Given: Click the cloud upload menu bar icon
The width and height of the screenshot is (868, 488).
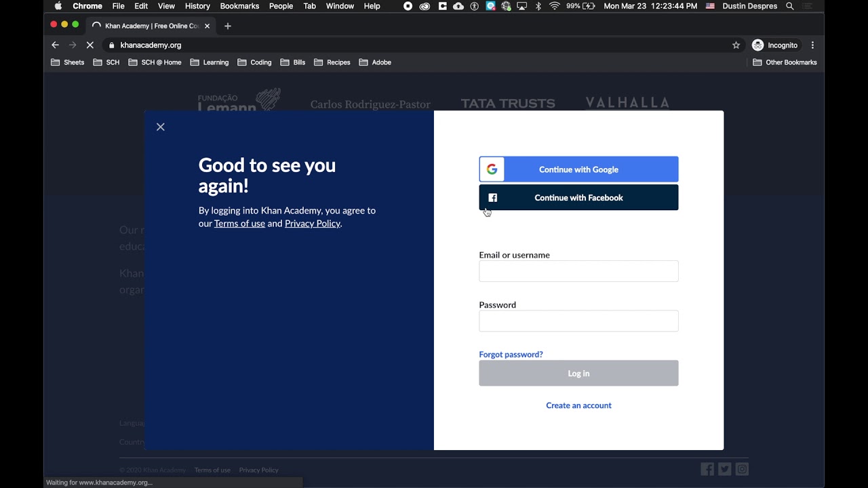Looking at the screenshot, I should pos(458,6).
